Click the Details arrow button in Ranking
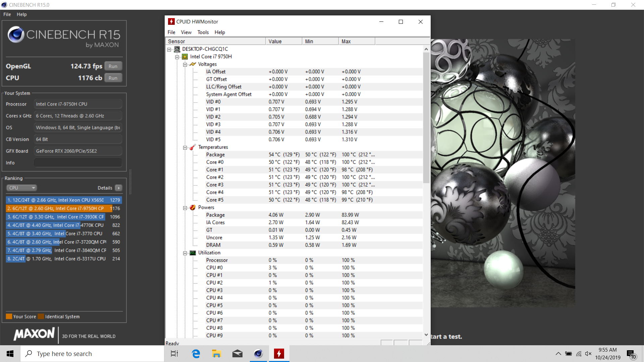Screen dimensions: 644x362 (119, 188)
